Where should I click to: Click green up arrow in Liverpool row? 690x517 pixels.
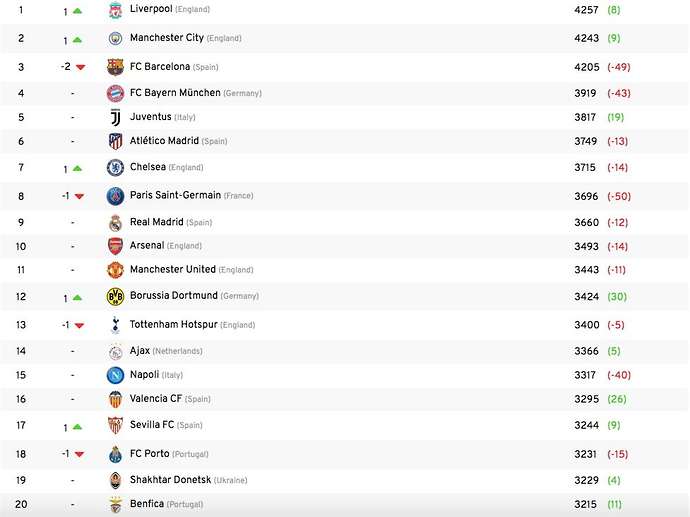(x=77, y=11)
